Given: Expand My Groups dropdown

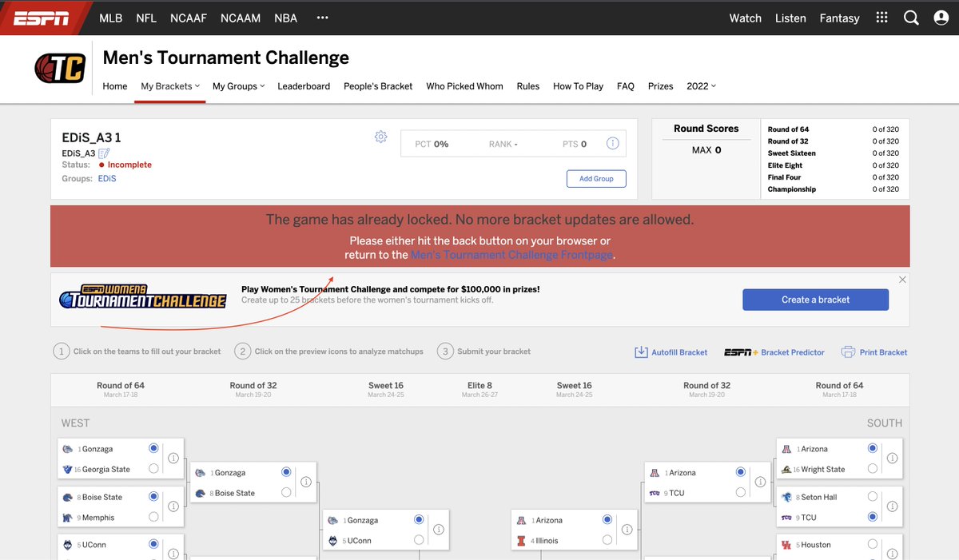Looking at the screenshot, I should pos(238,86).
